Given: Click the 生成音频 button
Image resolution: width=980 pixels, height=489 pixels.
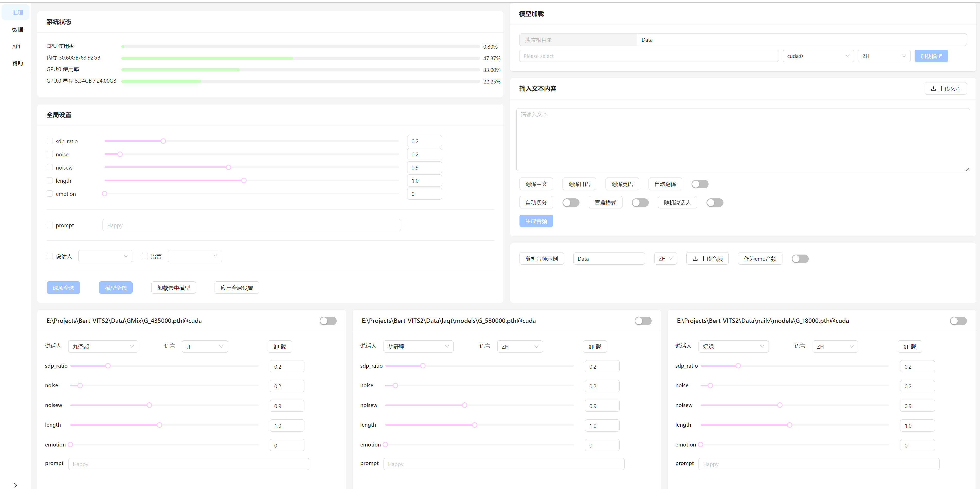Looking at the screenshot, I should click(536, 221).
